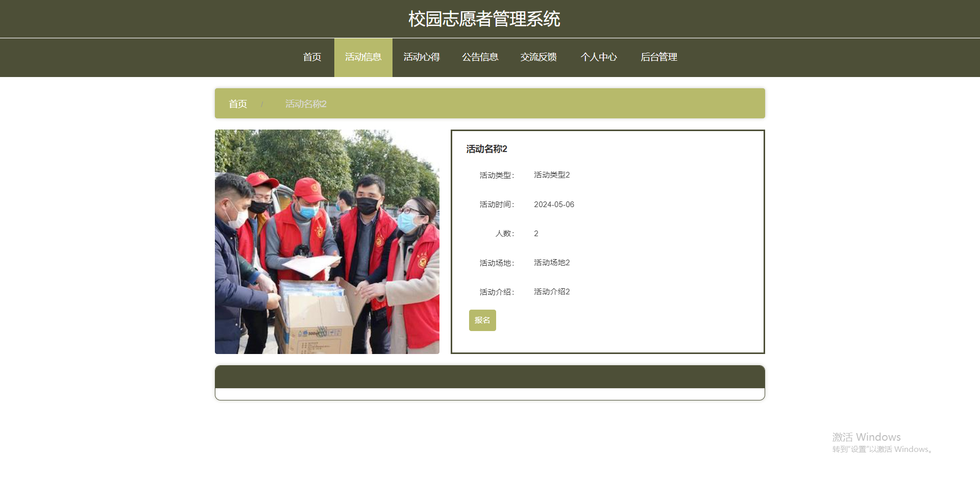The width and height of the screenshot is (980, 480).
Task: Open the 交流反馈 page
Action: tap(539, 57)
